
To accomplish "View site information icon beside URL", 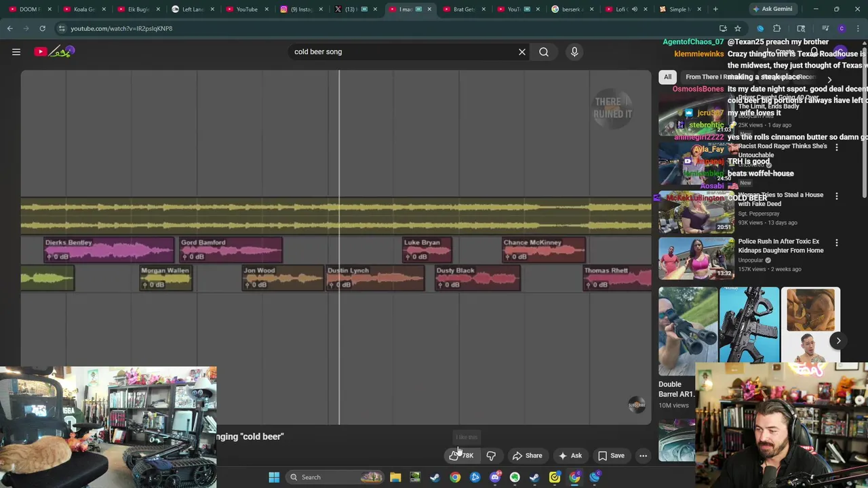I will click(x=62, y=28).
